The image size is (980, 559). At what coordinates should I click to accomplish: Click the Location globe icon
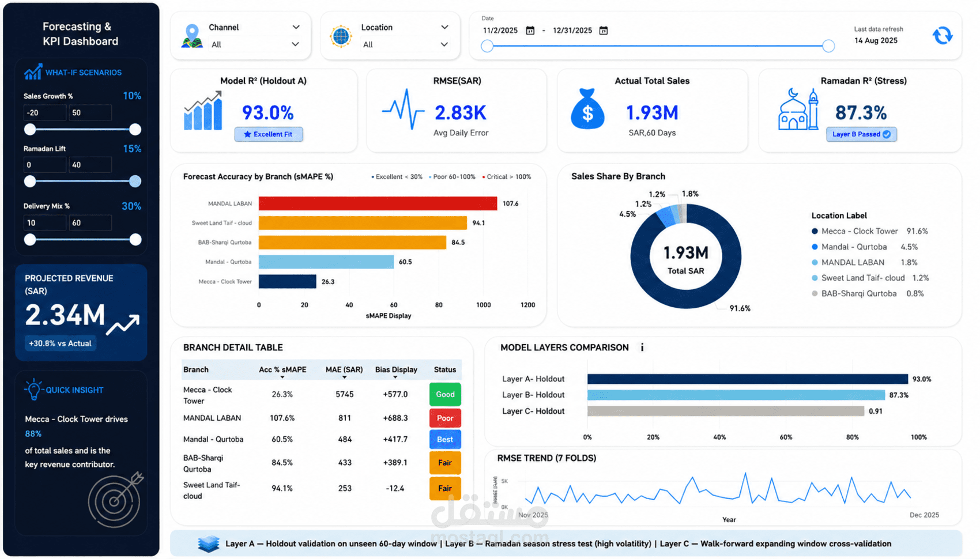[x=341, y=36]
